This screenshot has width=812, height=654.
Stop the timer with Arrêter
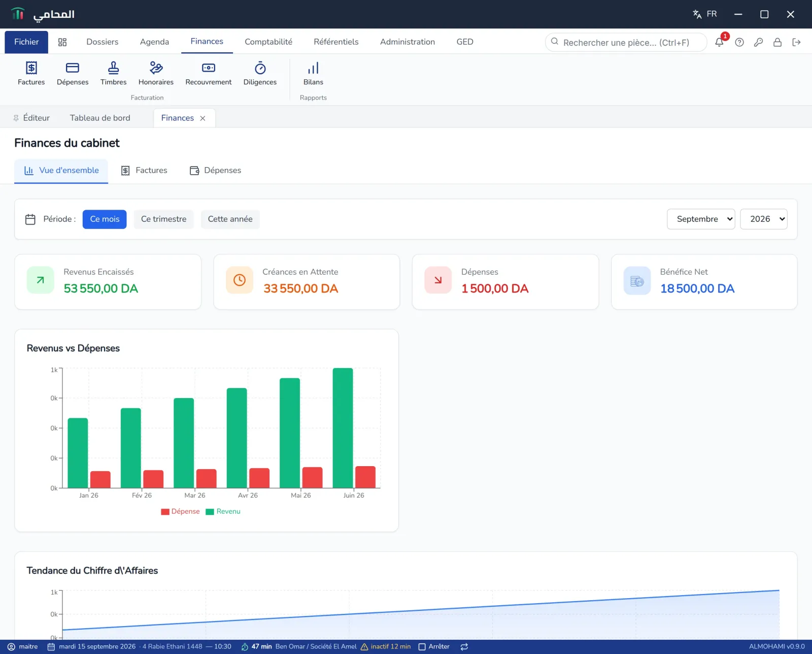pos(434,647)
